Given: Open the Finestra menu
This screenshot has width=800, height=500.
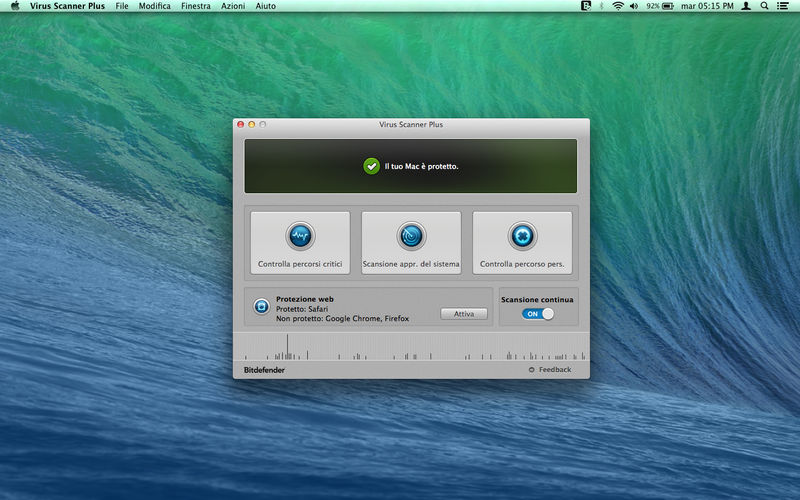Looking at the screenshot, I should click(x=196, y=6).
